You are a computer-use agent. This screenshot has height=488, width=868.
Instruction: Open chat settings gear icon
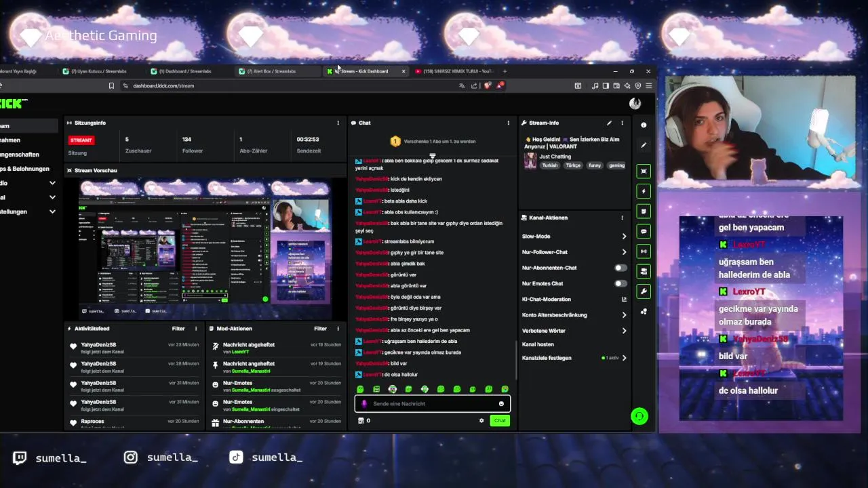click(481, 421)
